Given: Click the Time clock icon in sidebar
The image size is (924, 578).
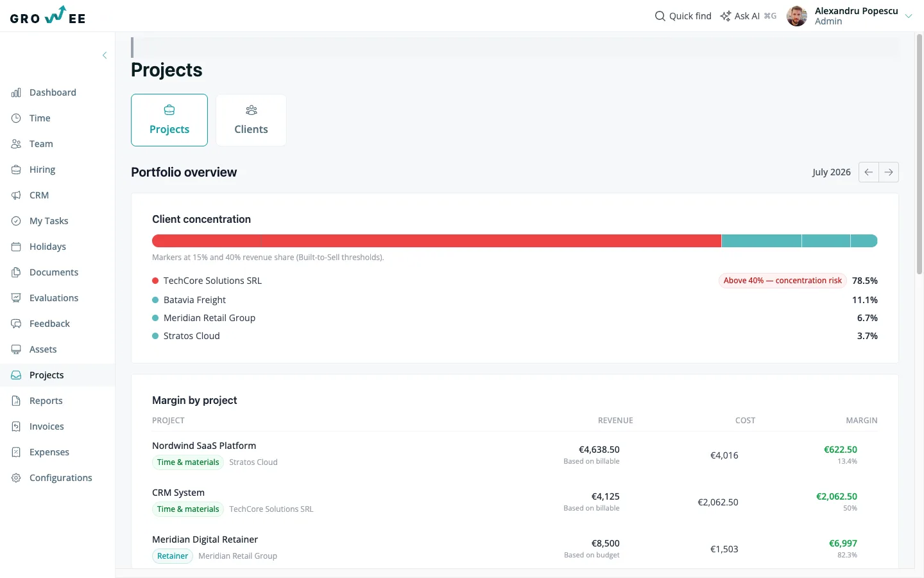Looking at the screenshot, I should 16,118.
